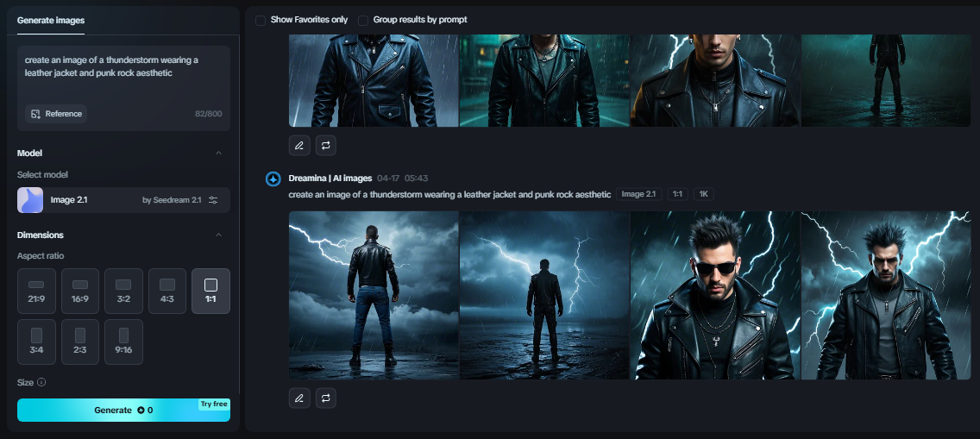The height and width of the screenshot is (439, 980).
Task: Open the Image 2.1 model selector
Action: pos(123,200)
